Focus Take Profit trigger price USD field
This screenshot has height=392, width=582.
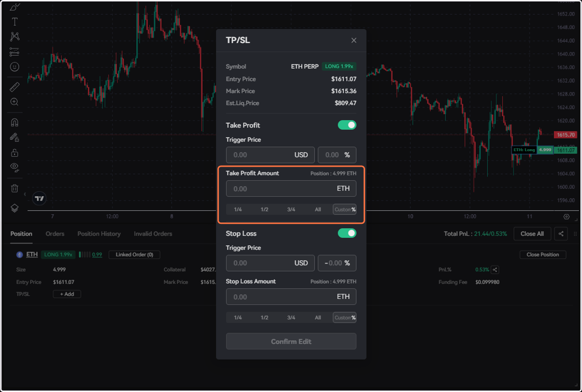click(270, 155)
